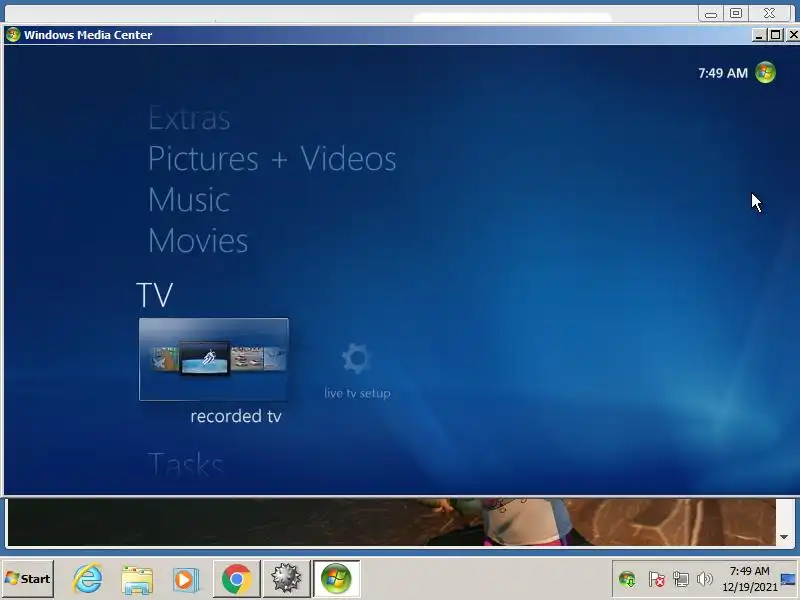Click the 7:49 AM Media Center clock
The height and width of the screenshot is (600, 800).
[722, 73]
